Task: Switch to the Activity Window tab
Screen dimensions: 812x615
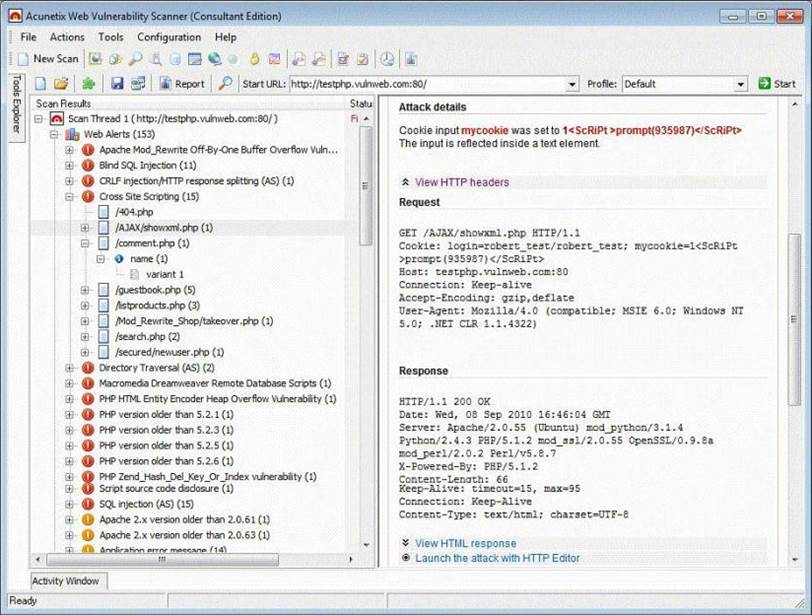Action: coord(68,581)
